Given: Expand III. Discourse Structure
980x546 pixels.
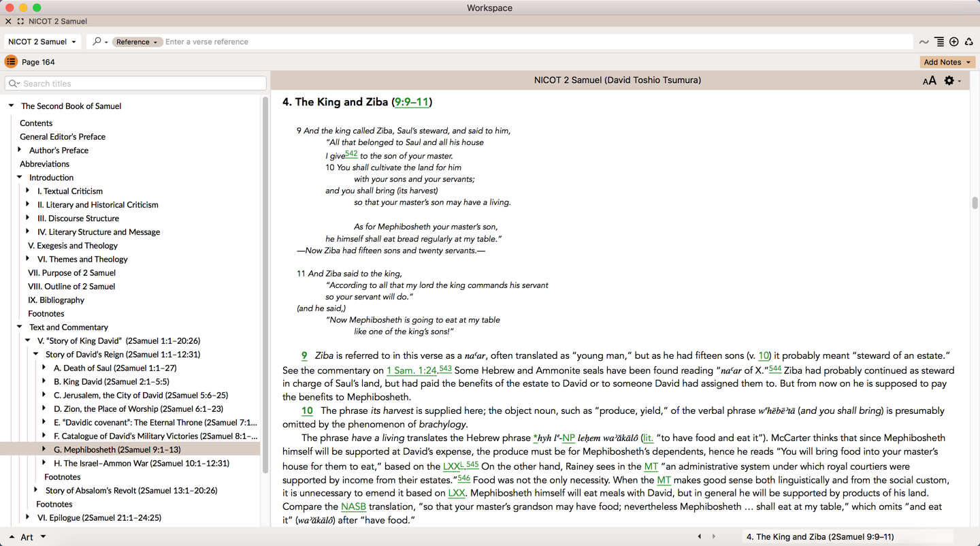Looking at the screenshot, I should (28, 218).
